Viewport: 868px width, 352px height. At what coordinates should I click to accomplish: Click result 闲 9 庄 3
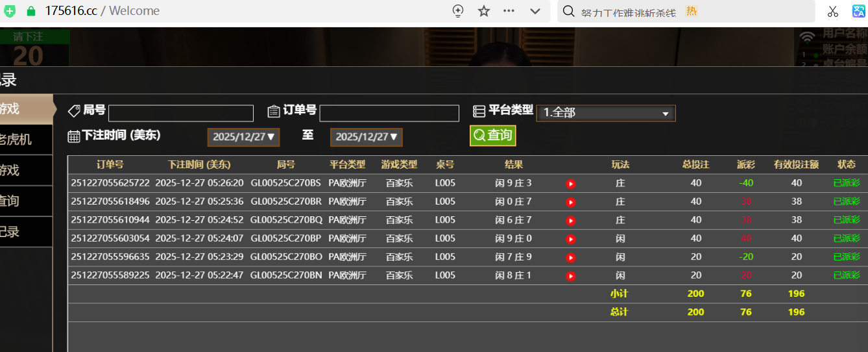(x=513, y=183)
